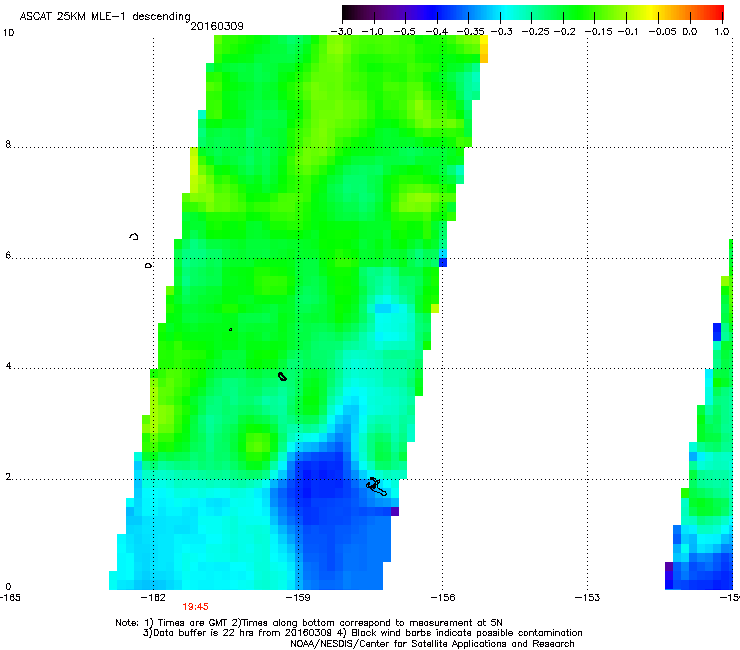The height and width of the screenshot is (650, 740).
Task: Click the island outline just below latitude 2
Action: tap(376, 487)
